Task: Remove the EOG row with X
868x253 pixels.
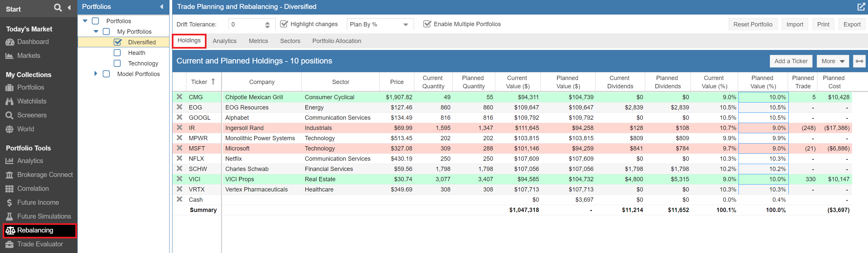Action: (180, 107)
